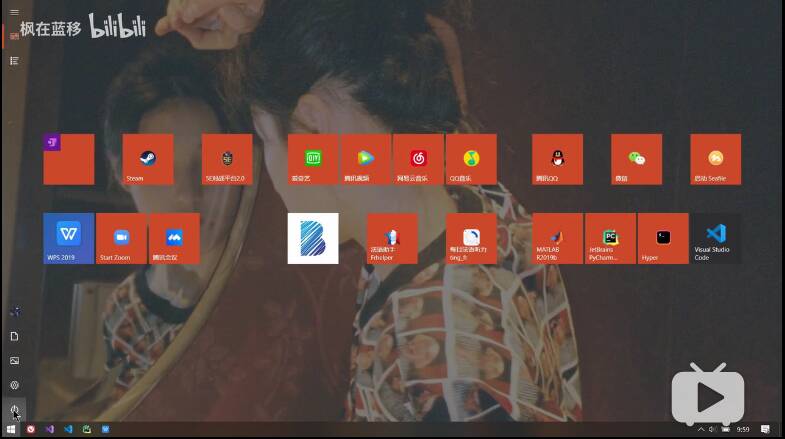This screenshot has width=785, height=439.
Task: Launch WPS 2019 from Start tiles
Action: click(68, 238)
